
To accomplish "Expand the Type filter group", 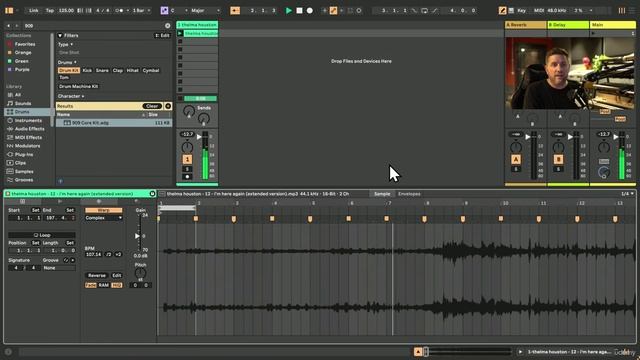I will (65, 44).
